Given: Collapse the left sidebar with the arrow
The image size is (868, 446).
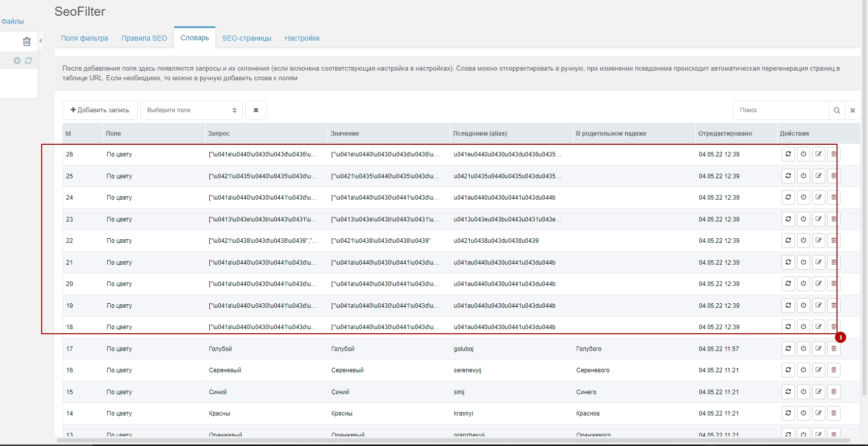Looking at the screenshot, I should click(x=41, y=41).
